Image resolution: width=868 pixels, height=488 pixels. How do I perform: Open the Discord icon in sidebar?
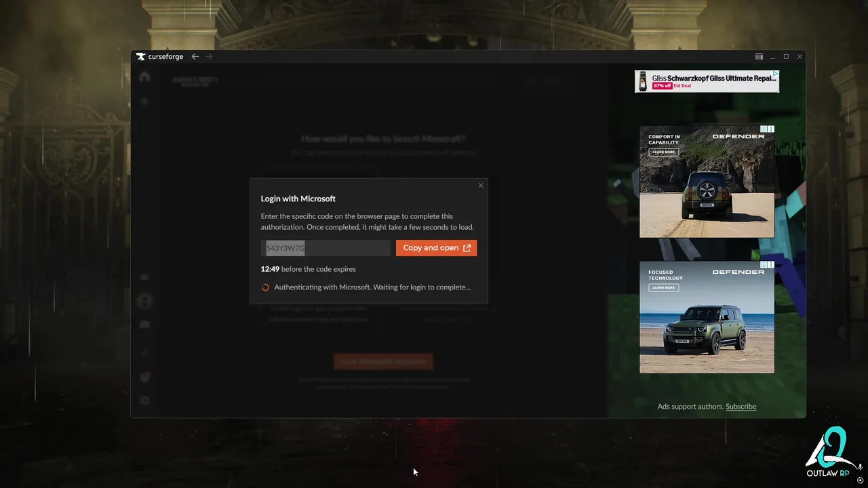pos(144,325)
